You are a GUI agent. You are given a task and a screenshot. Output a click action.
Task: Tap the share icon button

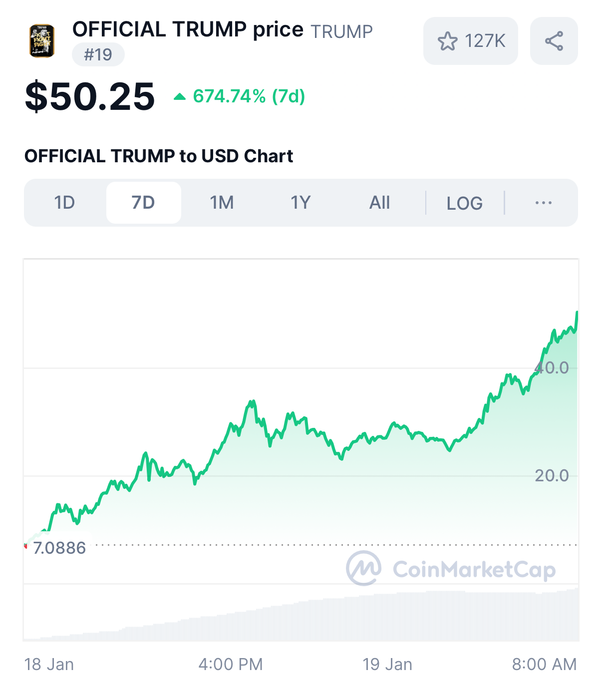(x=554, y=41)
